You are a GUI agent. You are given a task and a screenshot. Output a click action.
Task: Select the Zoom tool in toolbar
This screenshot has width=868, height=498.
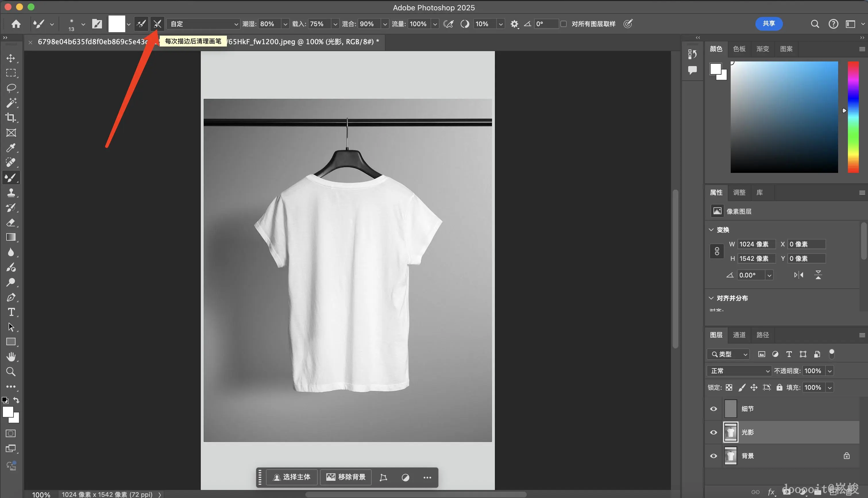[x=11, y=372]
